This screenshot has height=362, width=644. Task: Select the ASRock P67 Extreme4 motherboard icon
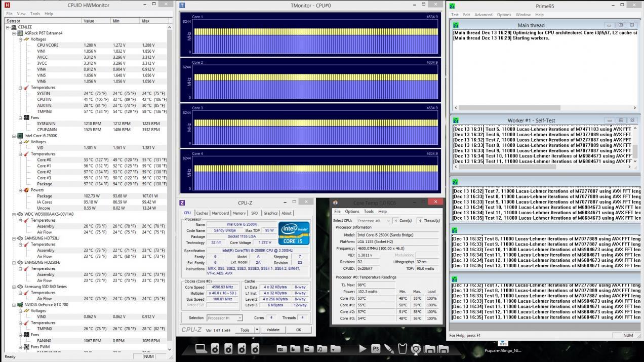coord(20,33)
